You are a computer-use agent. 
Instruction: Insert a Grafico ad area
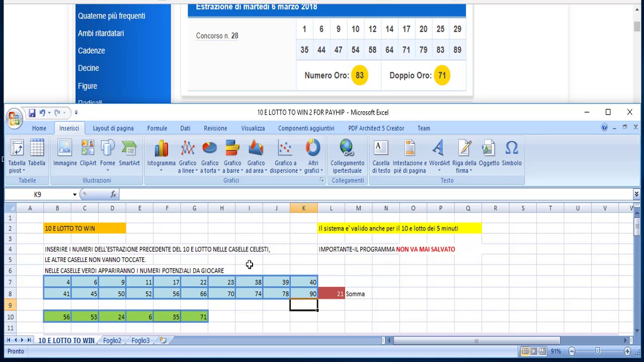coord(256,156)
